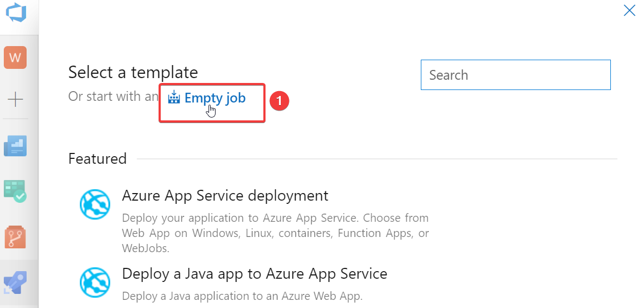Choose Deploy a Java app template title
This screenshot has width=644, height=308.
(x=254, y=273)
